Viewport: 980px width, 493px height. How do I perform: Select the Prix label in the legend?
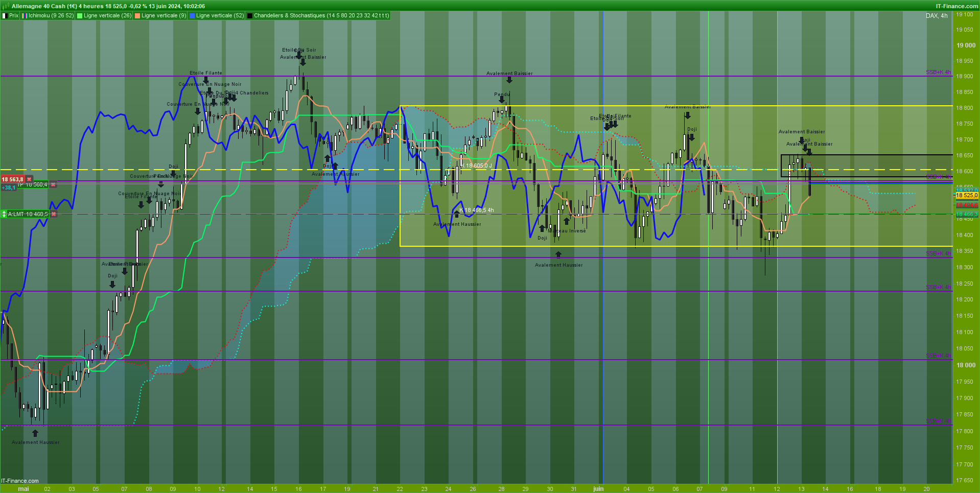coord(14,16)
